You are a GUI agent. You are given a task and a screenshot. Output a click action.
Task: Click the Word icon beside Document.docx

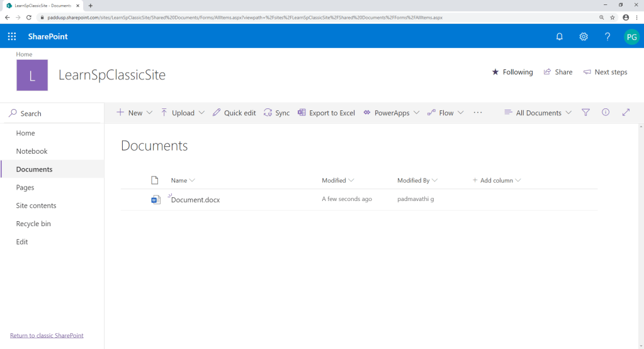156,200
